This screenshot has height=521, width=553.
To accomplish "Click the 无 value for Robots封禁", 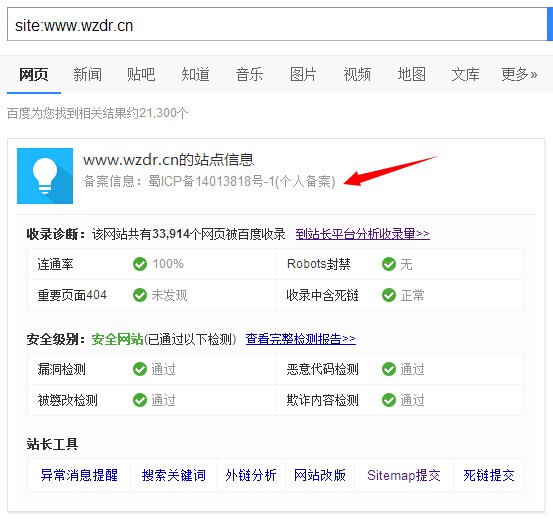I will click(x=406, y=264).
